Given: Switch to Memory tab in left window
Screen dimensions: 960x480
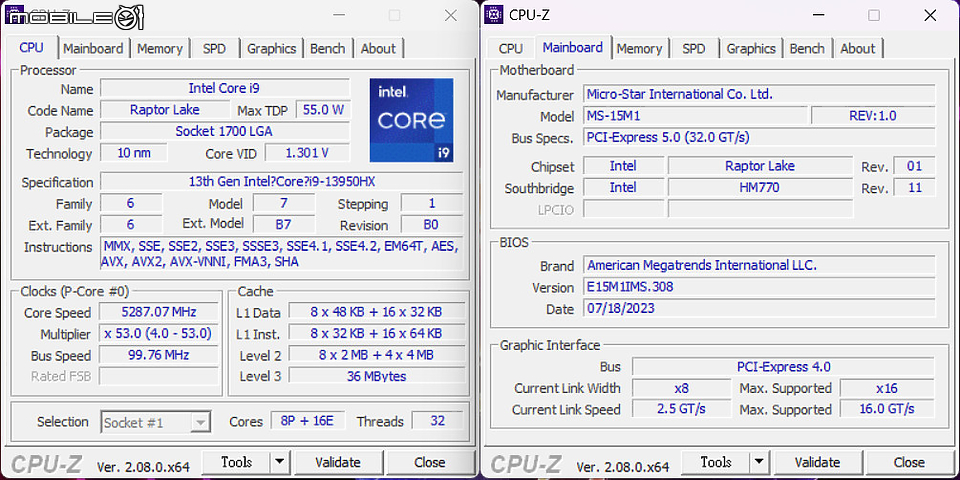Looking at the screenshot, I should [x=160, y=48].
